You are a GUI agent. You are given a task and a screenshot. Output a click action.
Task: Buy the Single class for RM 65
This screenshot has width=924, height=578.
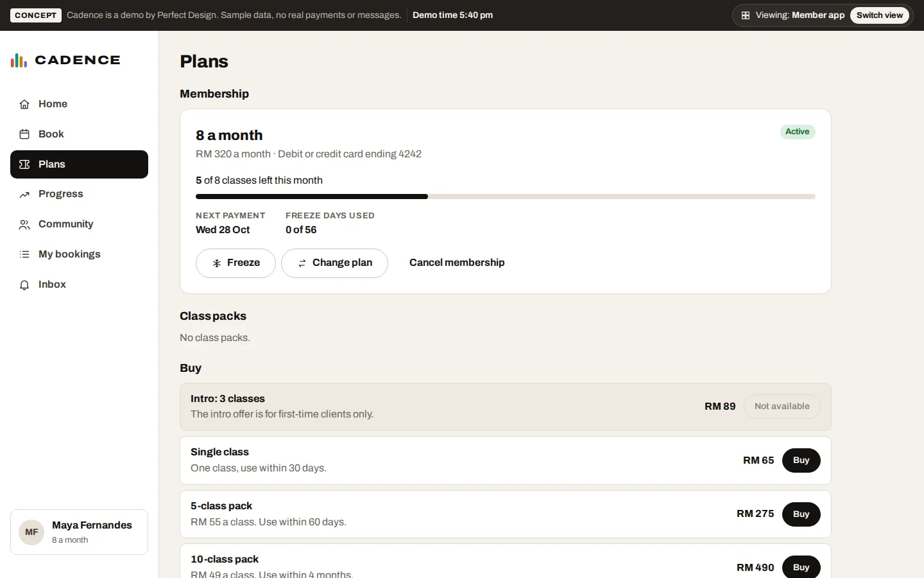801,460
